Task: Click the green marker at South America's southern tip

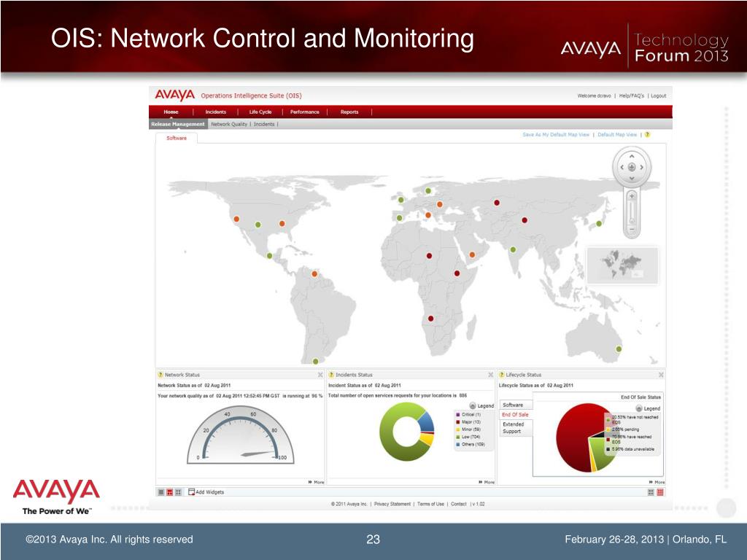Action: pyautogui.click(x=315, y=362)
